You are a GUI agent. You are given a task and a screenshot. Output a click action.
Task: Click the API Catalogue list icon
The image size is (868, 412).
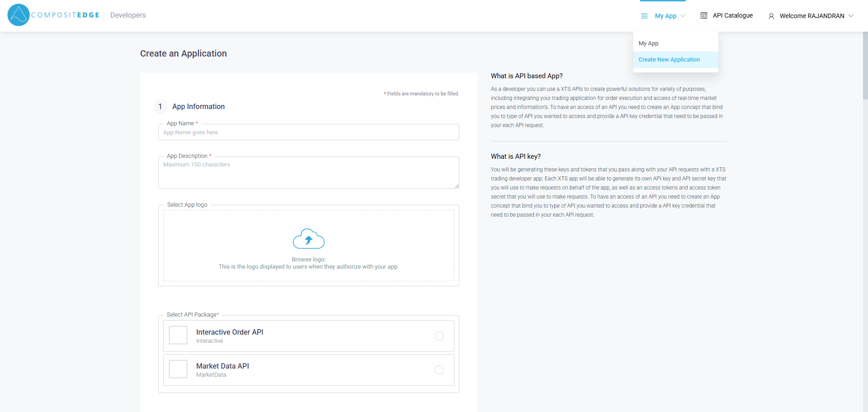pyautogui.click(x=703, y=15)
